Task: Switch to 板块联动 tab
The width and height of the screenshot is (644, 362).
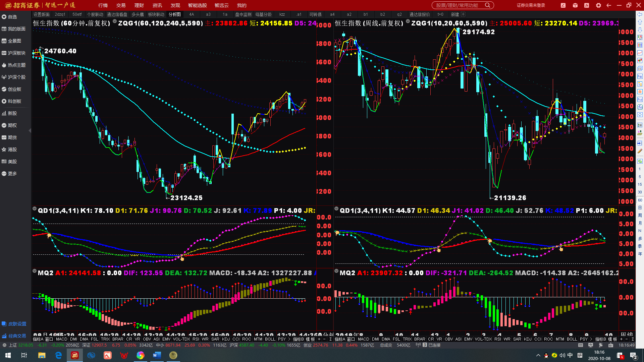Action: click(156, 14)
